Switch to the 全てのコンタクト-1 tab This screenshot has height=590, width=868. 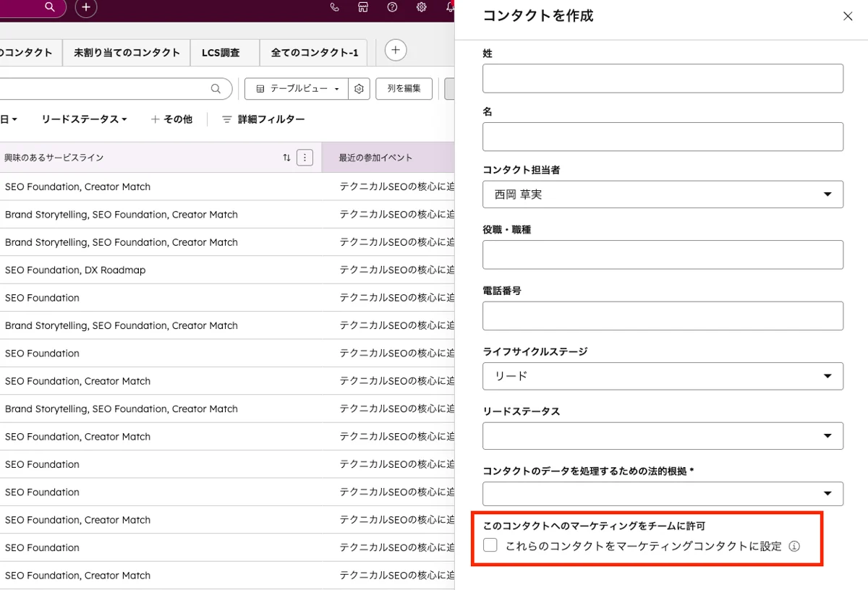312,52
